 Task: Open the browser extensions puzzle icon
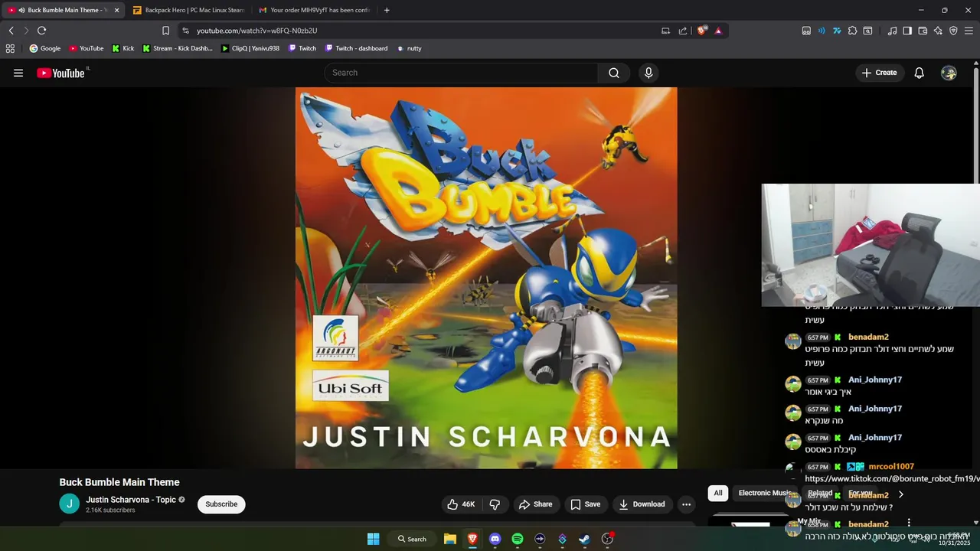pyautogui.click(x=852, y=31)
